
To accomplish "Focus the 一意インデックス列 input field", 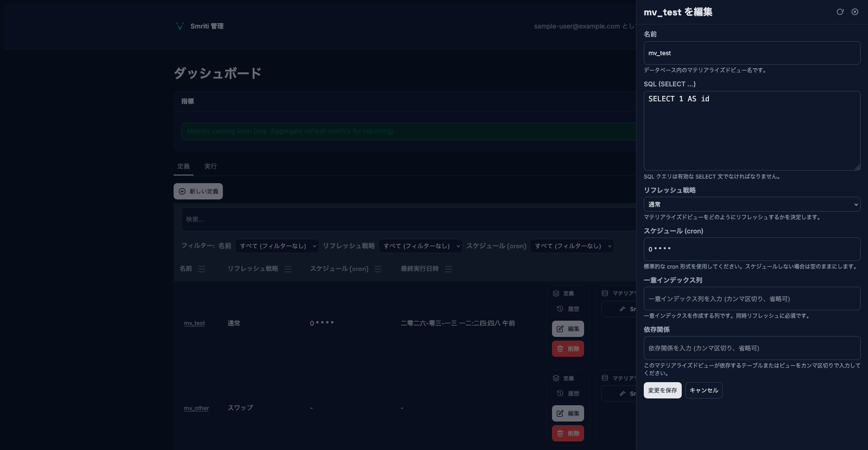I will [x=752, y=298].
